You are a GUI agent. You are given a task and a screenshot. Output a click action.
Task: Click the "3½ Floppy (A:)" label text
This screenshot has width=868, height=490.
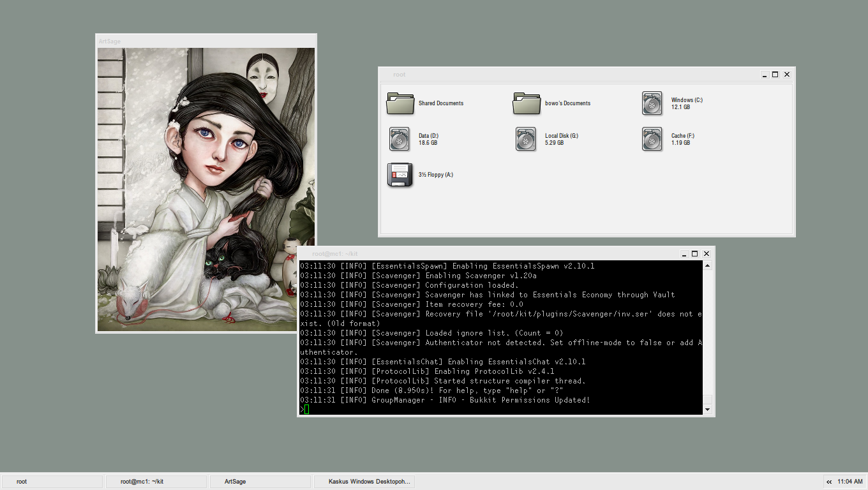point(436,175)
